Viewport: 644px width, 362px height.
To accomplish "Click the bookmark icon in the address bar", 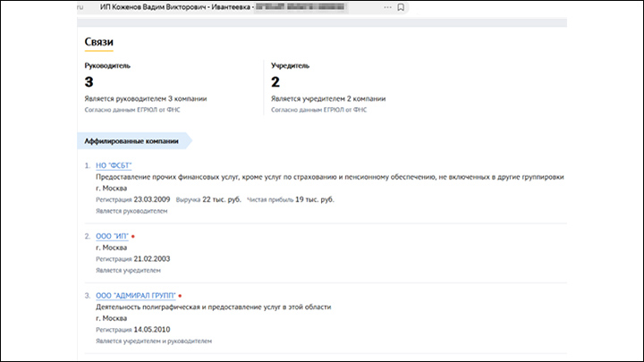I will 402,7.
